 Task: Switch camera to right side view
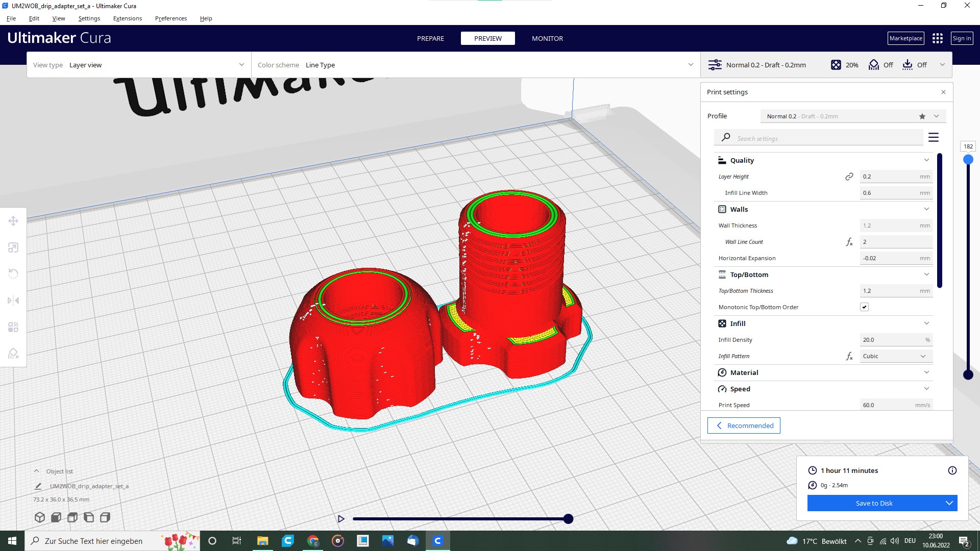pyautogui.click(x=105, y=517)
